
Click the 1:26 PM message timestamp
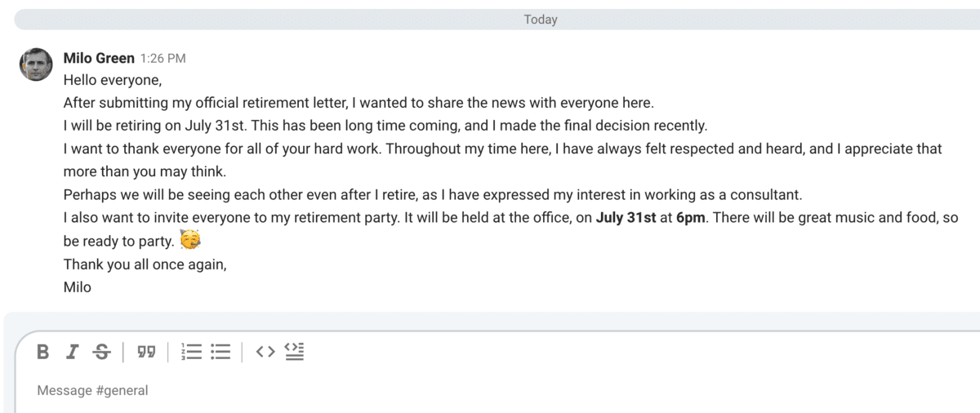pos(163,59)
